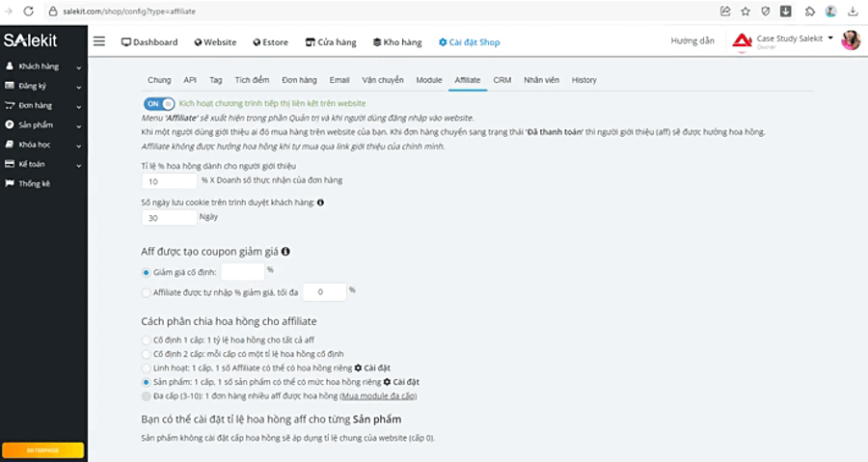Click the orange Enterprise button in sidebar
Image resolution: width=868 pixels, height=462 pixels.
42,450
